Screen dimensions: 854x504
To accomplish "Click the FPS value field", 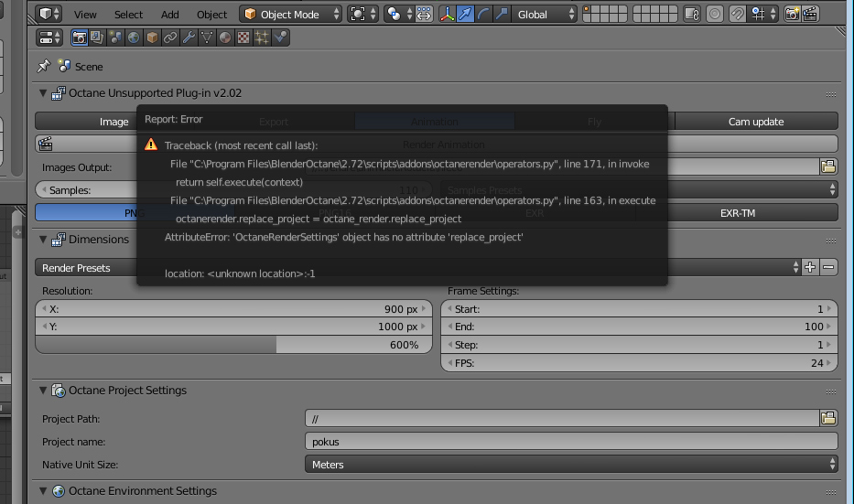I will [639, 362].
